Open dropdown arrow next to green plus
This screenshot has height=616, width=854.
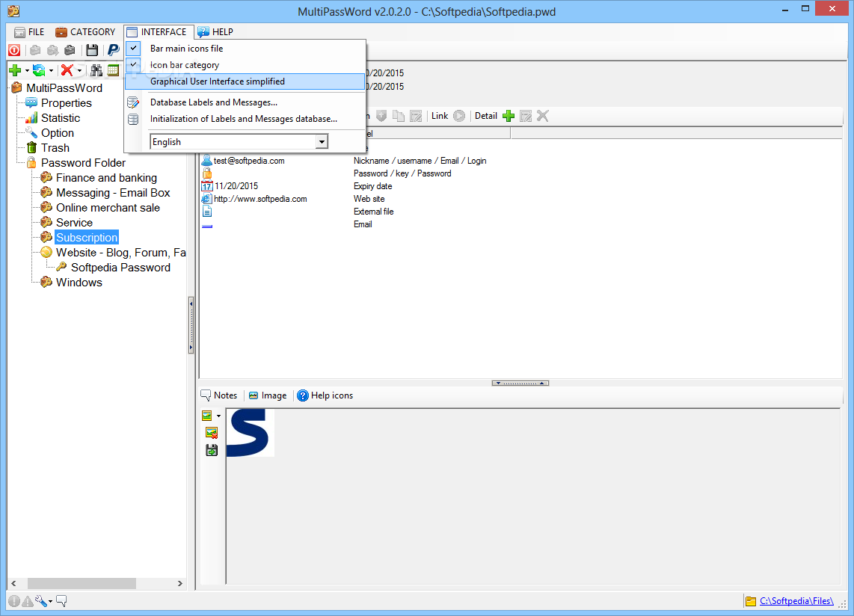point(27,71)
